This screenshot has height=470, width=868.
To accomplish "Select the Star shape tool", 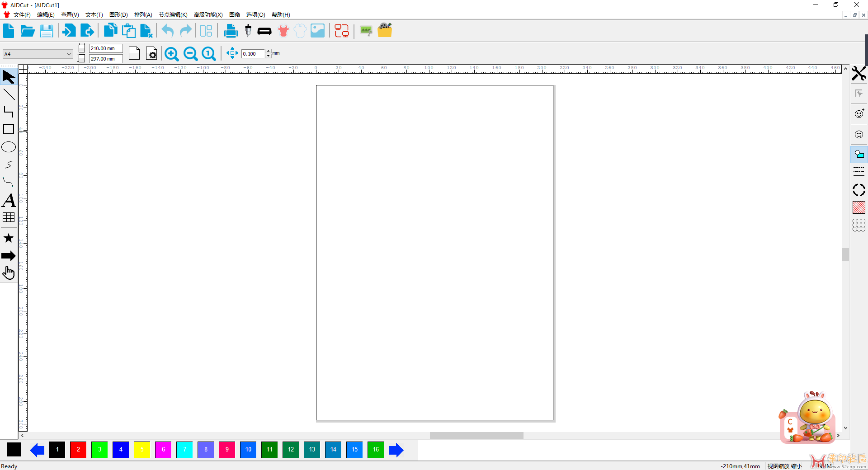I will click(9, 238).
